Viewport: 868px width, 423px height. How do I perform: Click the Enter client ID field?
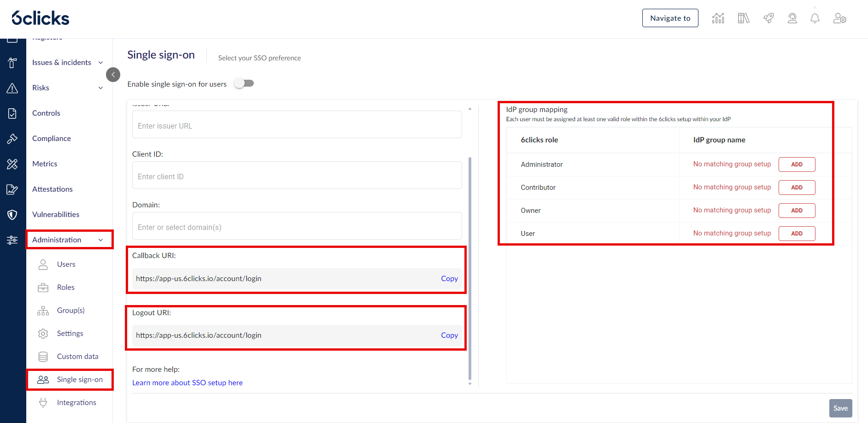click(297, 175)
